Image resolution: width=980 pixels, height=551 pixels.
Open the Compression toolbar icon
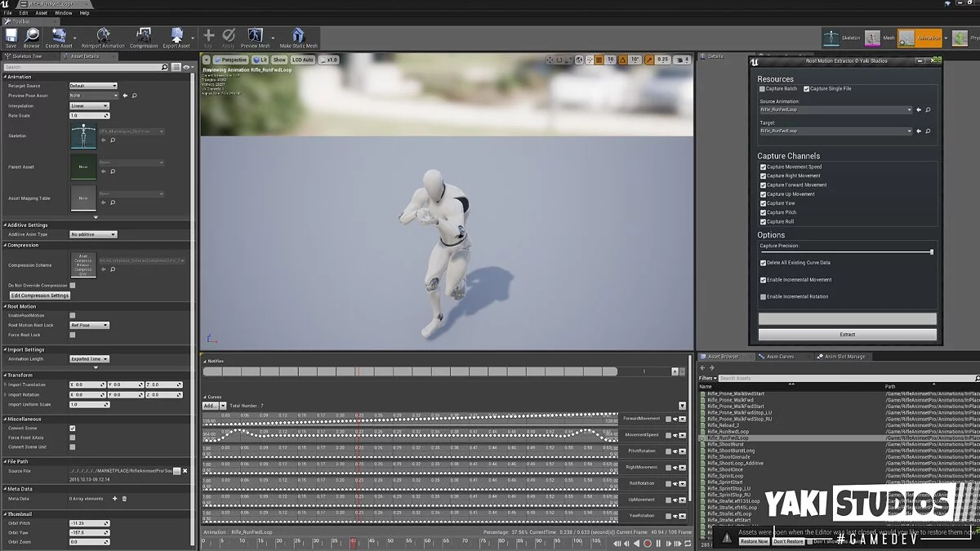pyautogui.click(x=144, y=36)
